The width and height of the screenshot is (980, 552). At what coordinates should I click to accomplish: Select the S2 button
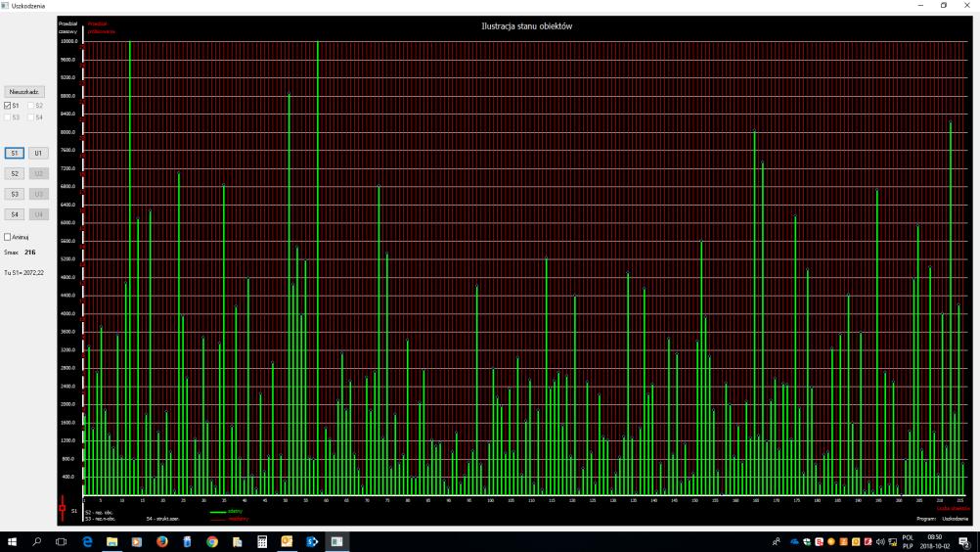(15, 174)
